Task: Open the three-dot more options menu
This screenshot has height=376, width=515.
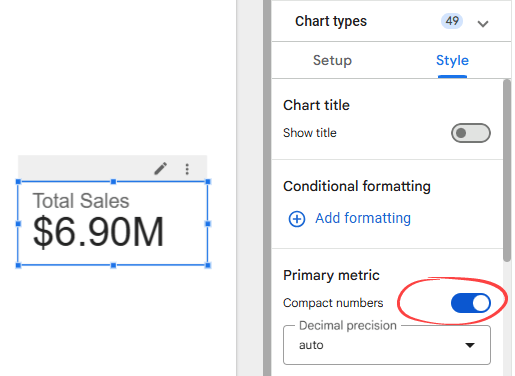Action: pos(187,169)
